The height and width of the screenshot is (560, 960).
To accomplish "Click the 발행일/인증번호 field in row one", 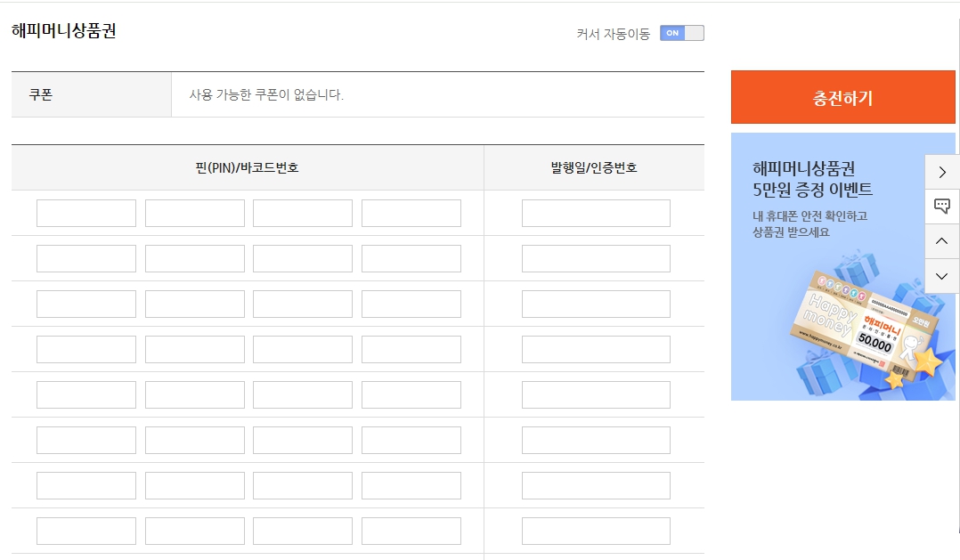I will point(596,213).
